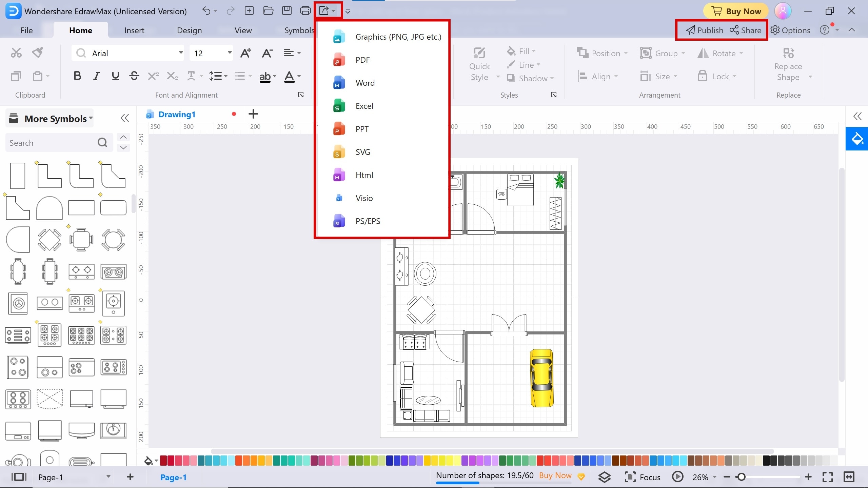Toggle Underline formatting on text
This screenshot has height=488, width=868.
click(x=115, y=76)
